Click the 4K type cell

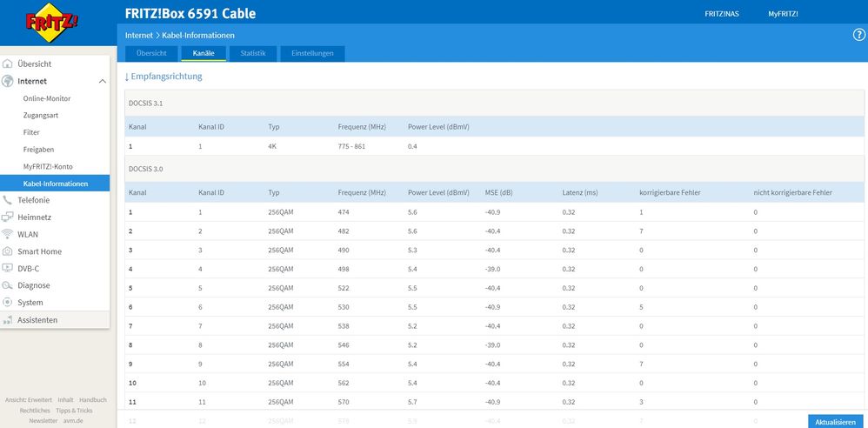pos(272,147)
